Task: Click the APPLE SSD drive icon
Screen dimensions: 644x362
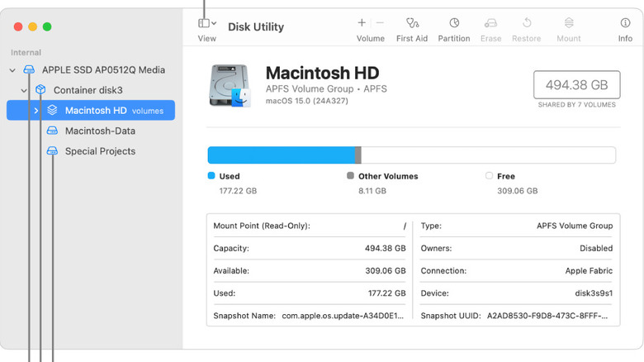Action: pyautogui.click(x=29, y=69)
